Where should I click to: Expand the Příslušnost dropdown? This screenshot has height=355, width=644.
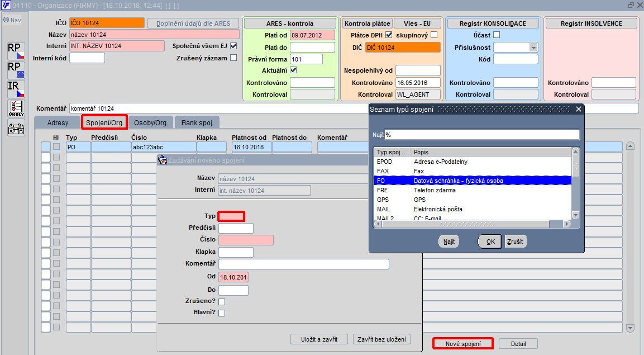pyautogui.click(x=533, y=48)
